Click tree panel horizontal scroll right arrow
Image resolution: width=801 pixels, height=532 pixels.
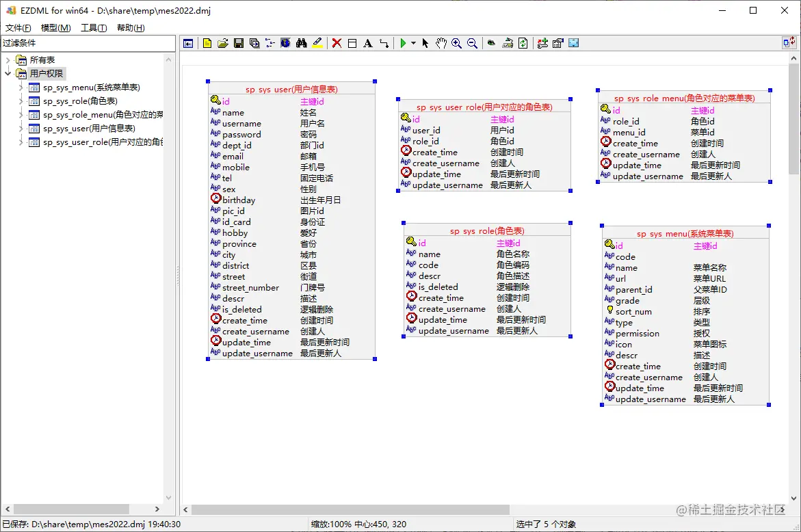(x=157, y=509)
